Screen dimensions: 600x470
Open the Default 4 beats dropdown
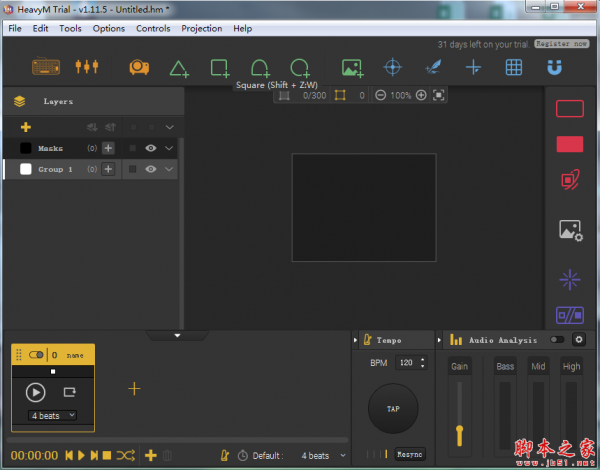[323, 455]
